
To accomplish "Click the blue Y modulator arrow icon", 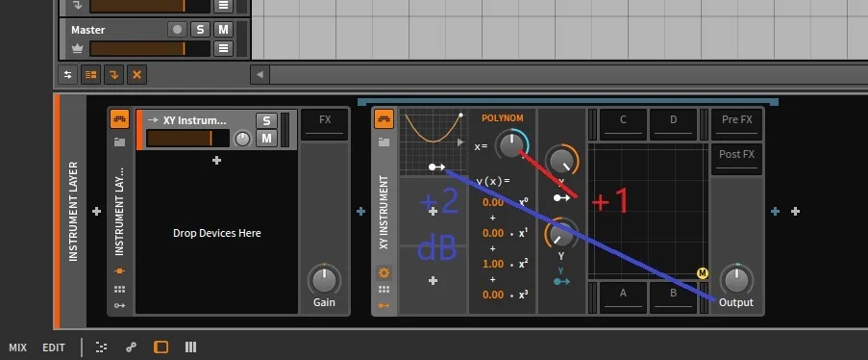I will [x=561, y=281].
